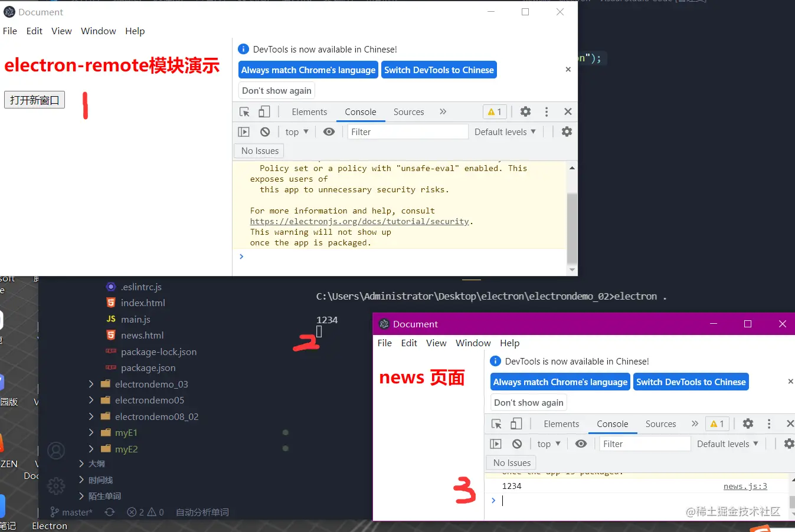
Task: Open the top execution context dropdown
Action: [296, 132]
